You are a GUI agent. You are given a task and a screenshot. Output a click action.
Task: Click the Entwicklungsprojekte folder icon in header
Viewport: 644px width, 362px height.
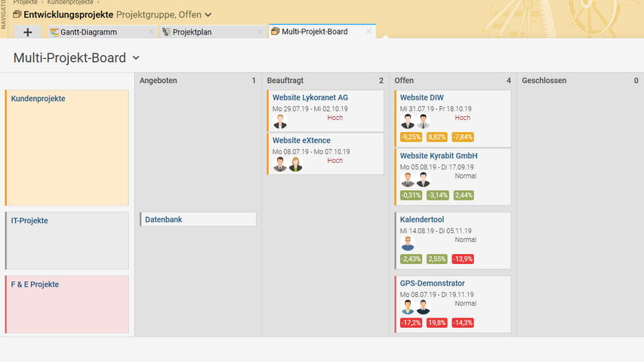pos(17,14)
